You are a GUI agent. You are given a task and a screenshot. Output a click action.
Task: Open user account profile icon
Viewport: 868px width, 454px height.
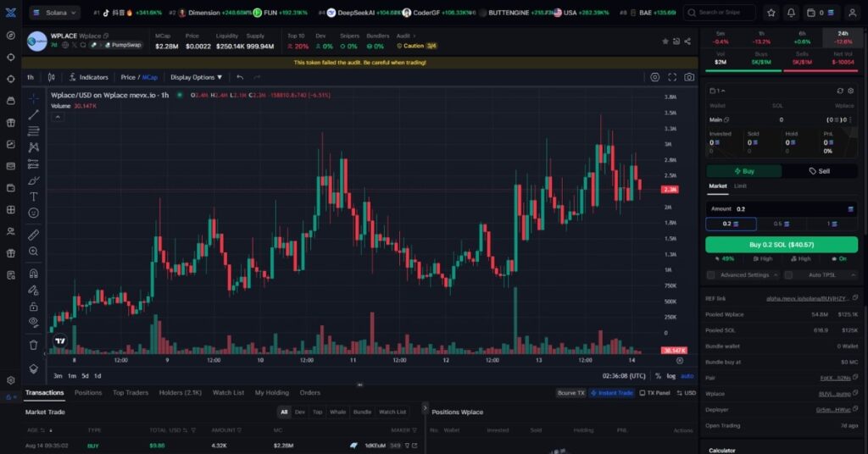(x=853, y=12)
